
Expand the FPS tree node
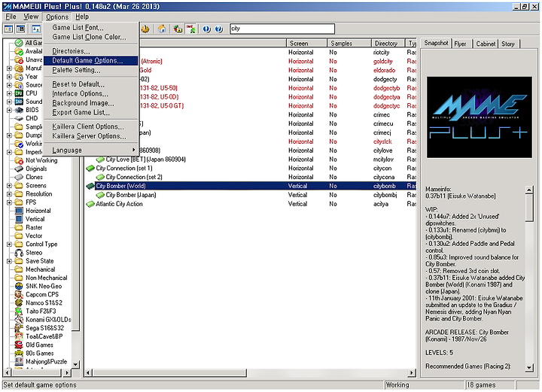pyautogui.click(x=9, y=202)
